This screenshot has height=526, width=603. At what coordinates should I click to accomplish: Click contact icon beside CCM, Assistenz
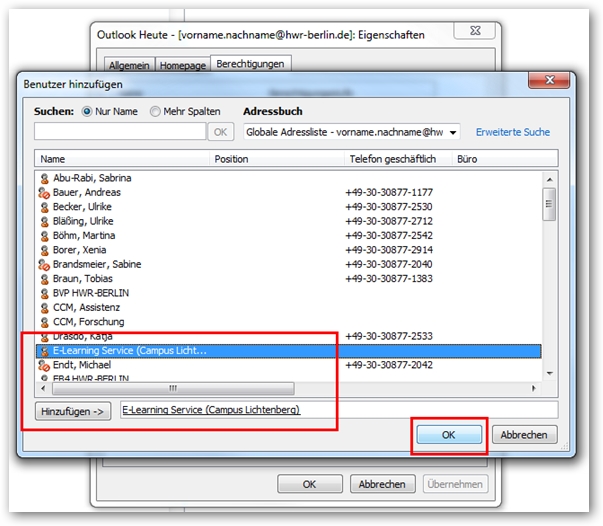[45, 308]
